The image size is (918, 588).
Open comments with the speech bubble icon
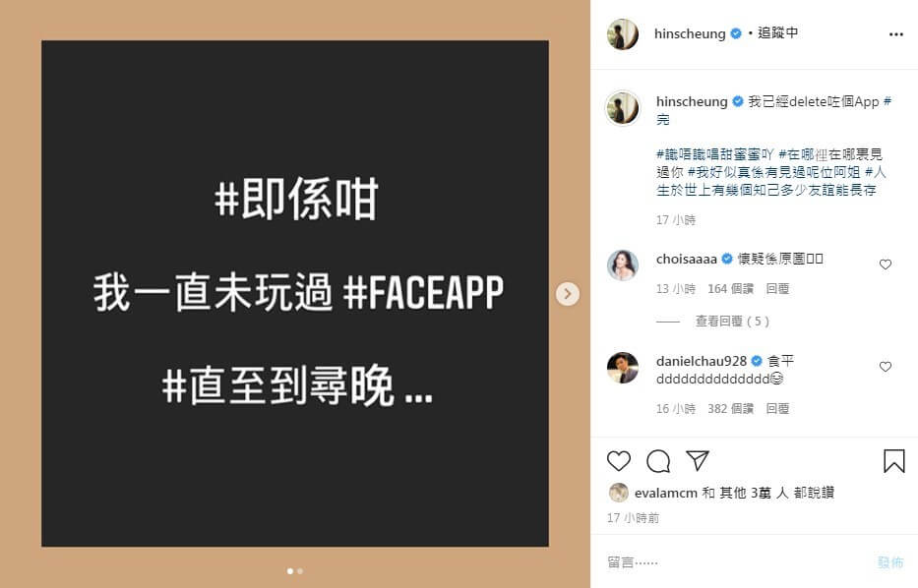658,461
